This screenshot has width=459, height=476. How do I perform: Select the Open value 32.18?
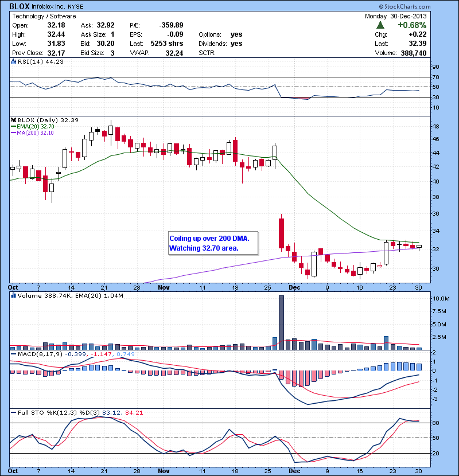point(56,25)
